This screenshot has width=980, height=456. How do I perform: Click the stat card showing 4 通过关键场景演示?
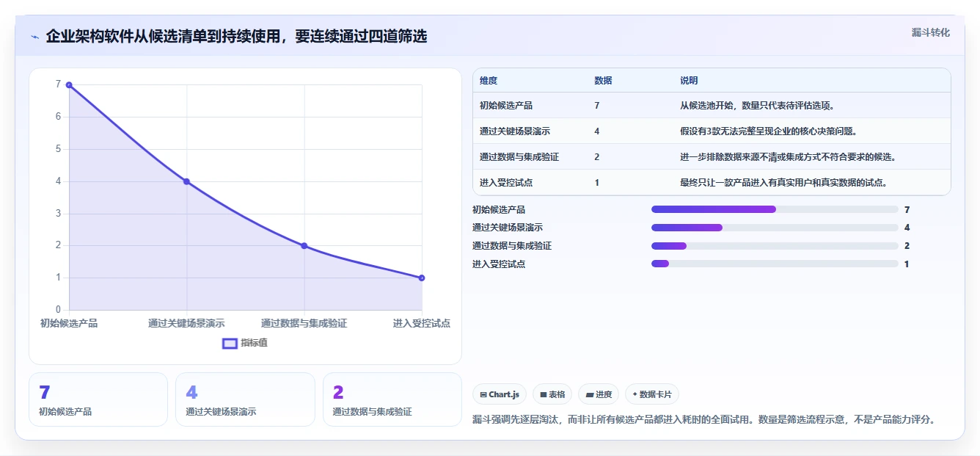click(245, 399)
